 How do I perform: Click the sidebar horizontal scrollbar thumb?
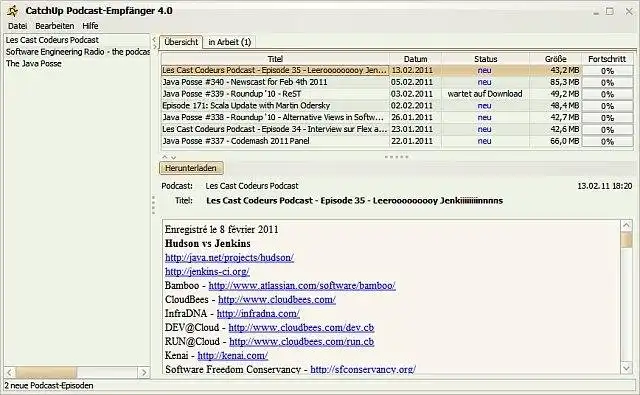coord(46,372)
